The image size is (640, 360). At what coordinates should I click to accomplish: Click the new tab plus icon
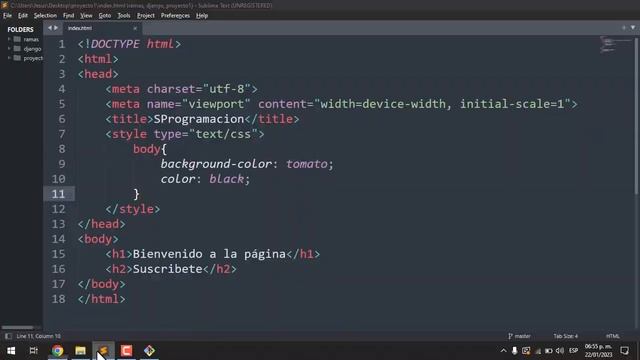point(624,28)
